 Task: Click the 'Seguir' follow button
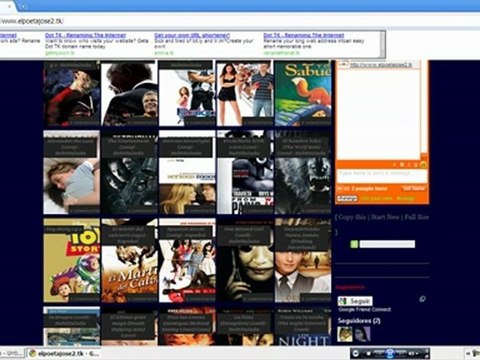355,301
